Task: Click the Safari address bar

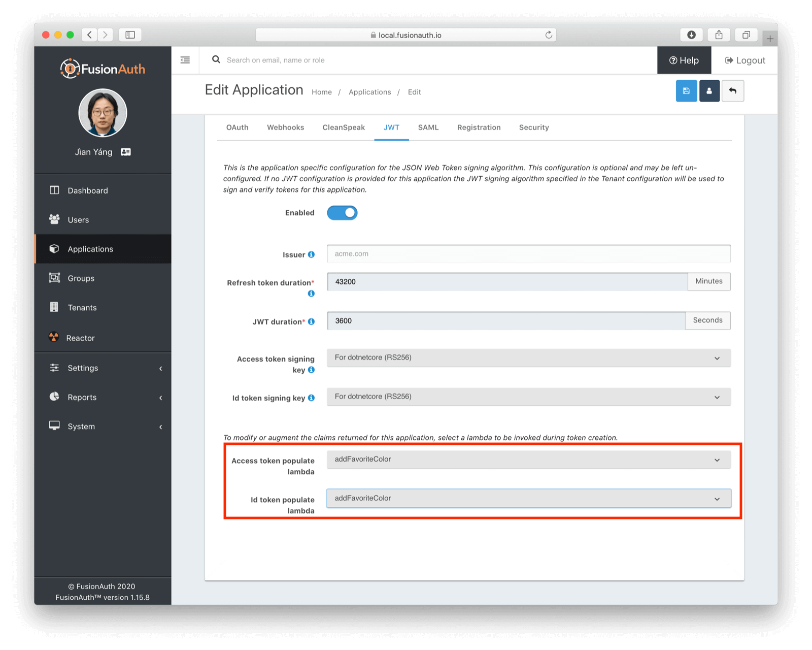Action: tap(406, 35)
